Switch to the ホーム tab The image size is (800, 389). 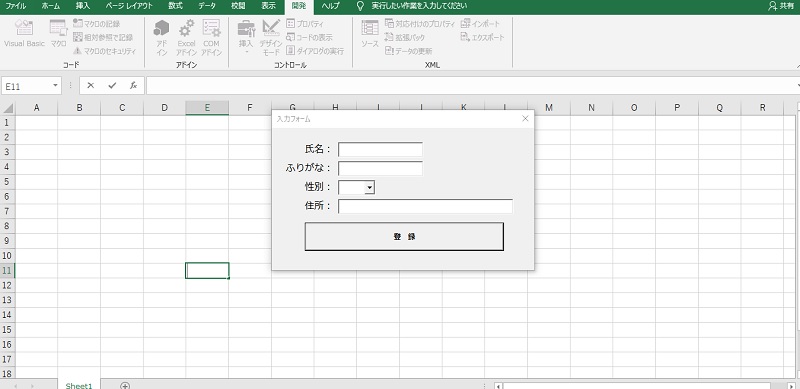(50, 6)
